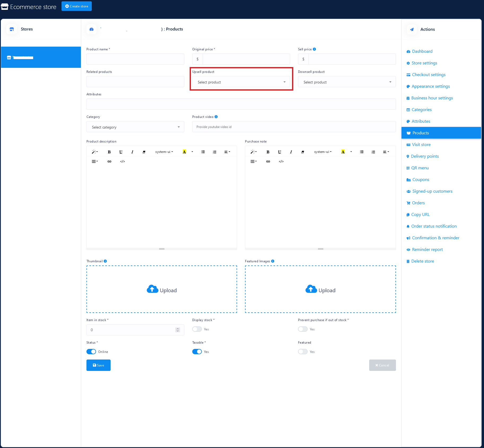This screenshot has height=448, width=484.
Task: Toggle the Display stock switch
Action: pyautogui.click(x=197, y=329)
